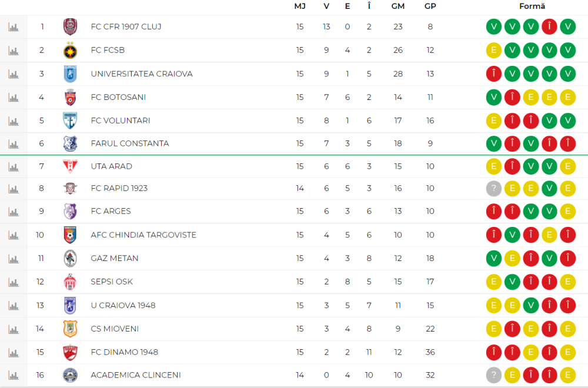Open stats chart icon for Farul Constanta row

click(13, 143)
